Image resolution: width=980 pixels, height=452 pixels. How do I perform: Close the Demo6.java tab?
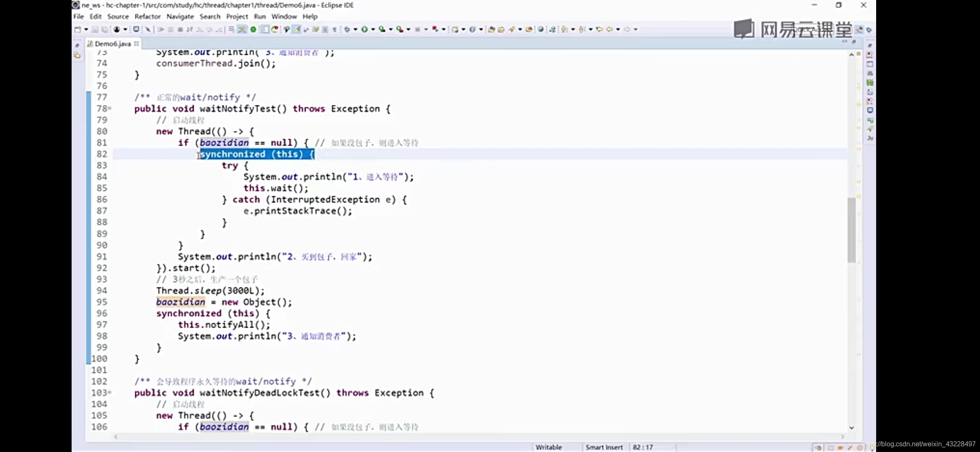click(x=137, y=43)
